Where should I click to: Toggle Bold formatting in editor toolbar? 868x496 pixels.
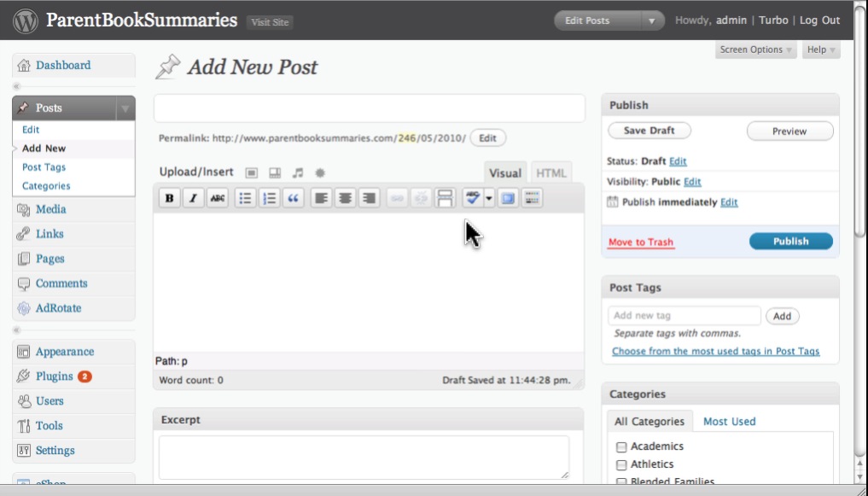click(x=169, y=198)
